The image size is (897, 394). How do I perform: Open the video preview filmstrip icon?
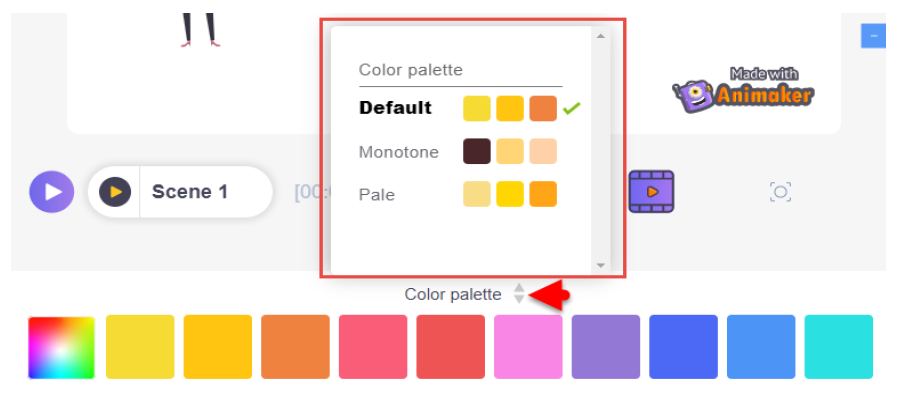(651, 192)
